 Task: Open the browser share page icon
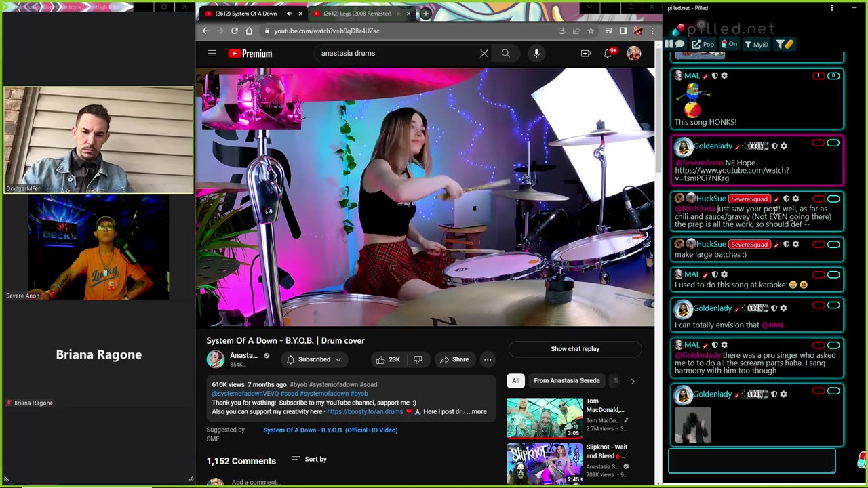(x=576, y=30)
